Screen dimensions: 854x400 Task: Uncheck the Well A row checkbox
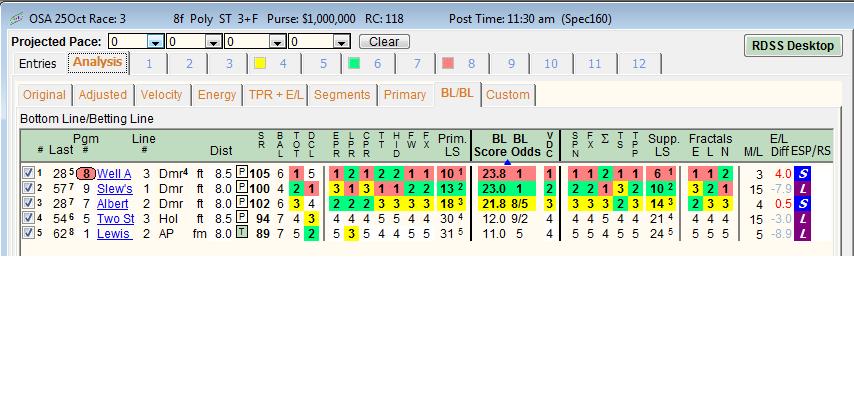tap(28, 173)
